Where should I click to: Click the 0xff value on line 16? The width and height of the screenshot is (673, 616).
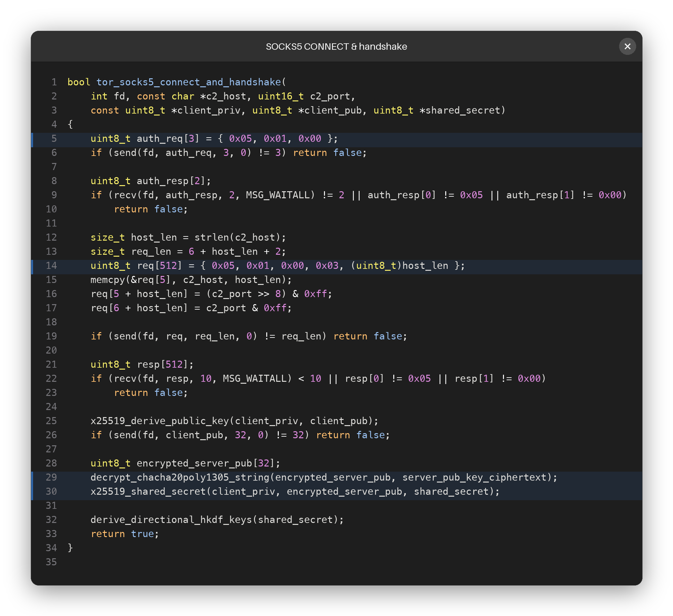315,294
